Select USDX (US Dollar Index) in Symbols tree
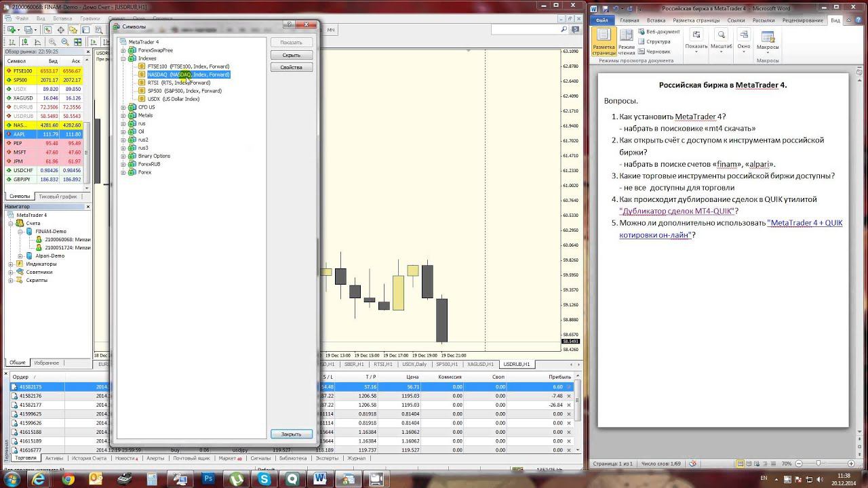Viewport: 868px width, 488px height. click(x=174, y=99)
